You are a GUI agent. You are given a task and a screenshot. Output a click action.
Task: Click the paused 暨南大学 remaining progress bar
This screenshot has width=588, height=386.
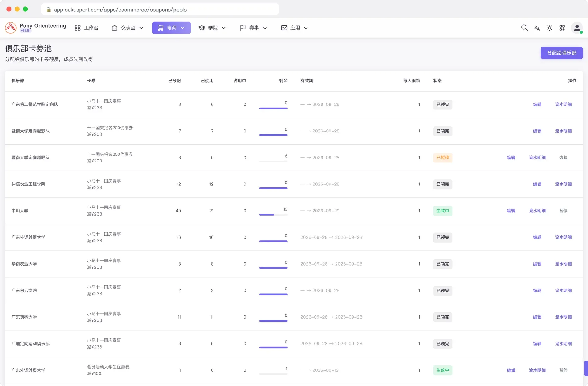pos(273,162)
